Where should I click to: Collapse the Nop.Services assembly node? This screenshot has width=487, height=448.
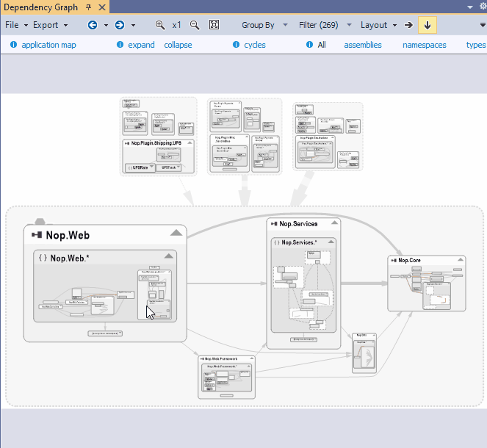point(334,223)
